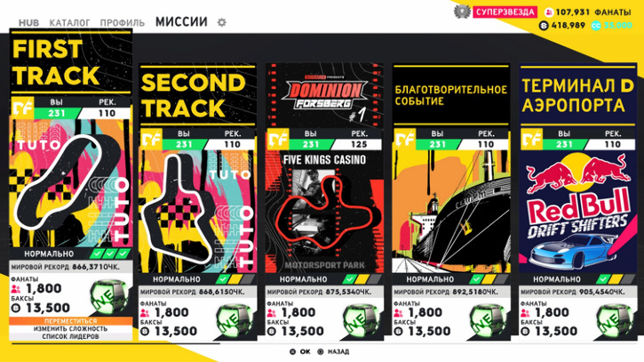Toggle First Track difficulty checkmarks row

(109, 253)
